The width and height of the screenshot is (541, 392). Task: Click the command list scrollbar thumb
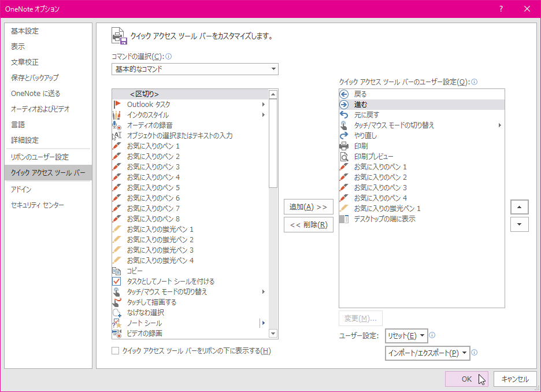point(273,143)
